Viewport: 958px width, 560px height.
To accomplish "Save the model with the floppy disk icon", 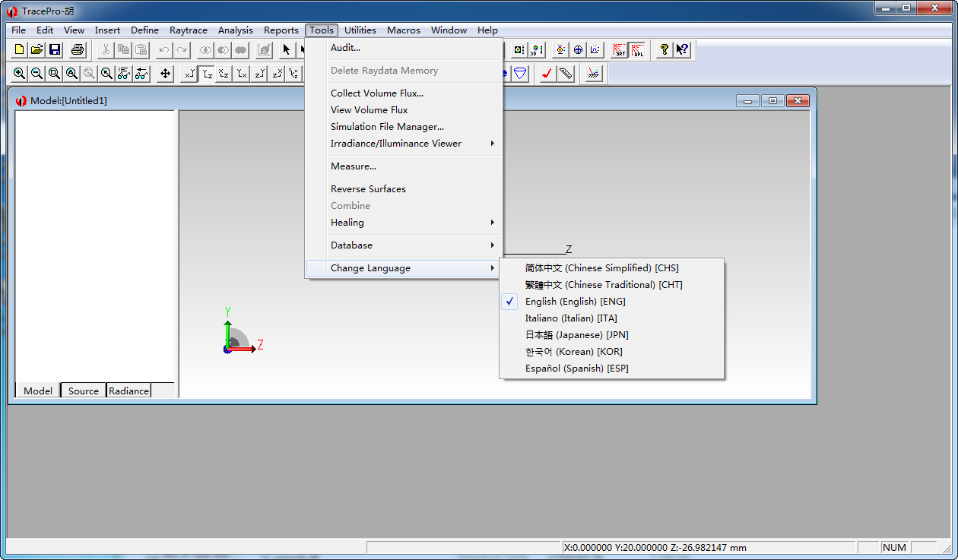I will click(55, 49).
